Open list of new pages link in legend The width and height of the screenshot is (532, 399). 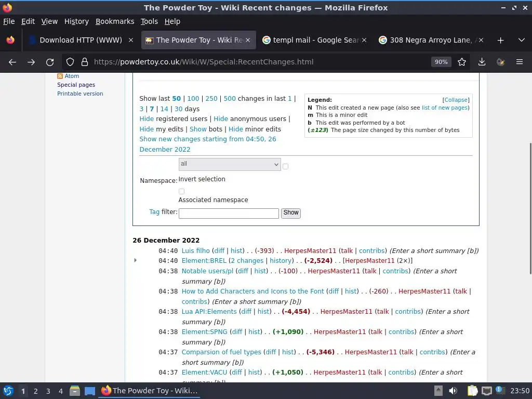pyautogui.click(x=445, y=108)
